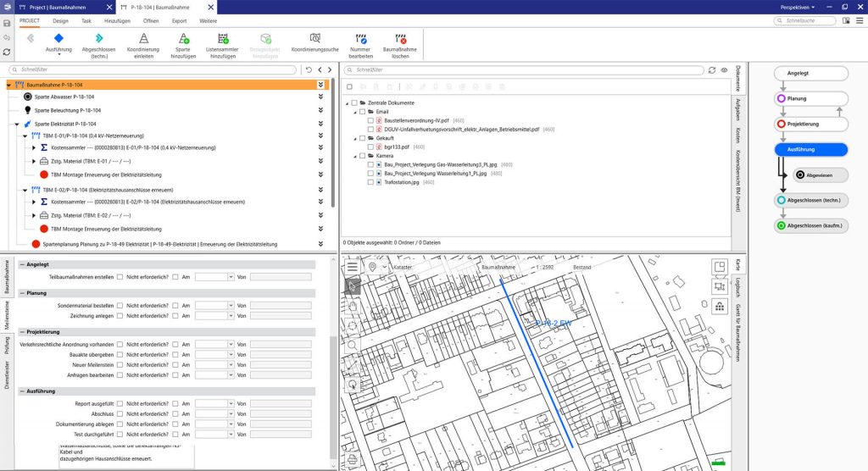
Task: Open the Koordinierungssuche tool
Action: 314,39
